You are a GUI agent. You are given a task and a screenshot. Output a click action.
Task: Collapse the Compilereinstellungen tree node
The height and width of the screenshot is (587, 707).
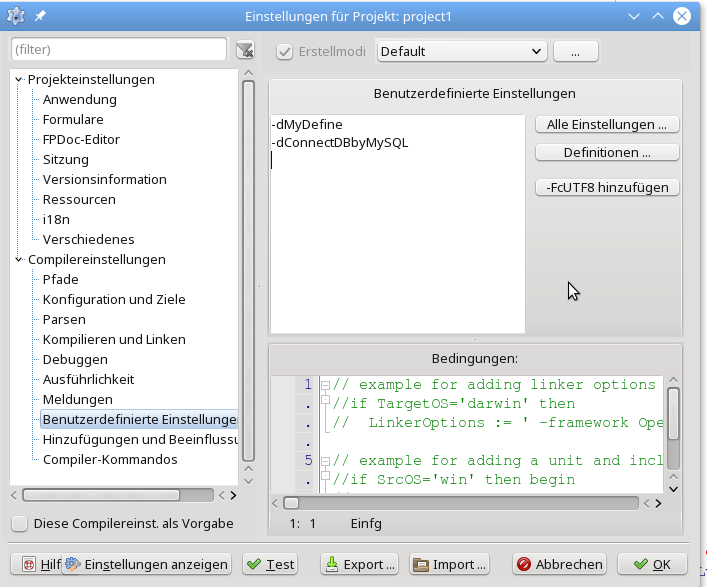(19, 260)
